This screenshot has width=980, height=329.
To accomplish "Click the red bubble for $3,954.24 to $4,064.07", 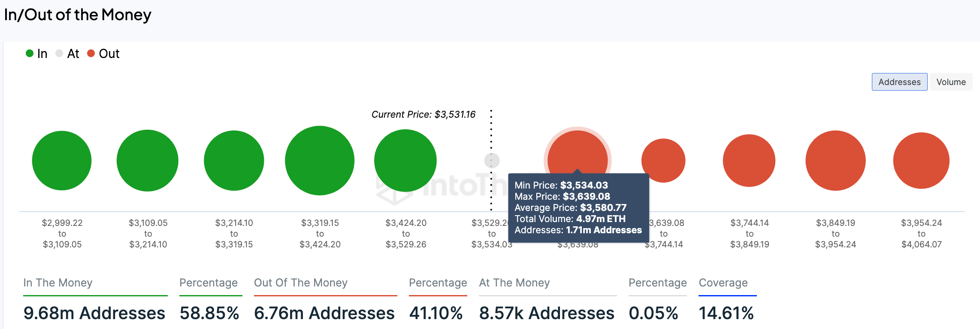I will point(921,161).
